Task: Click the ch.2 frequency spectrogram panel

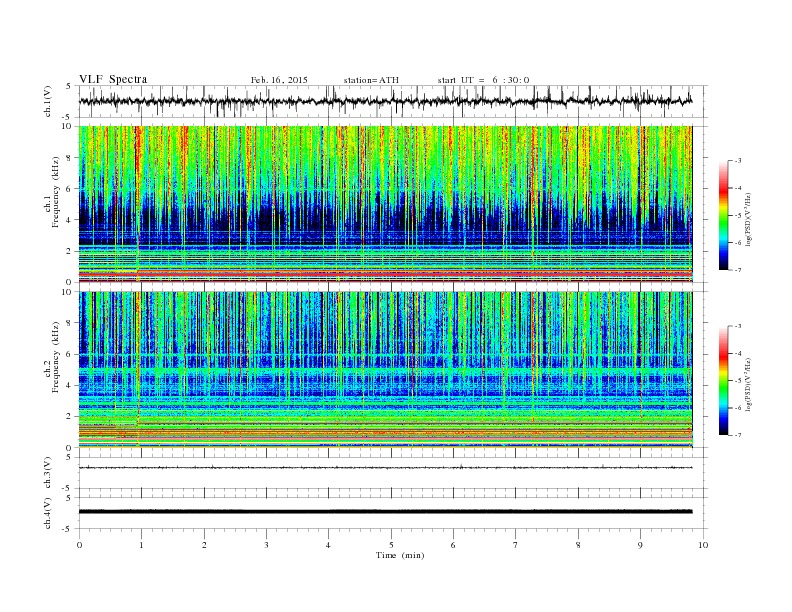Action: 385,370
